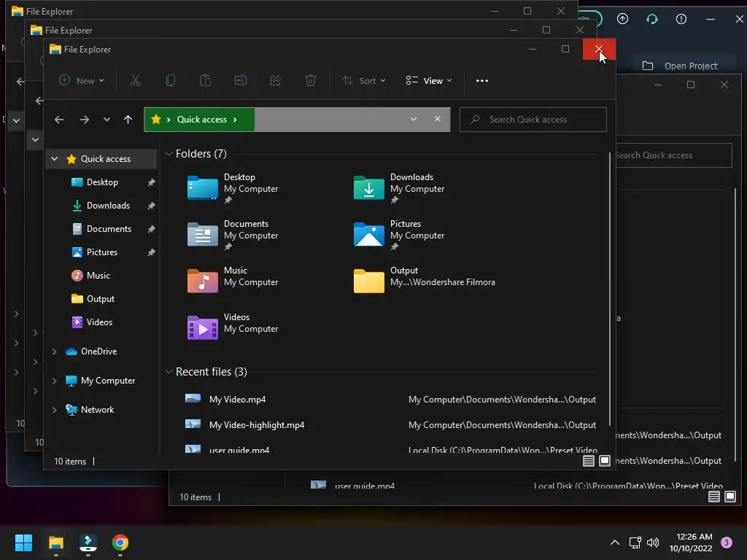Select OneDrive in the navigation pane
The width and height of the screenshot is (747, 560).
[x=98, y=351]
